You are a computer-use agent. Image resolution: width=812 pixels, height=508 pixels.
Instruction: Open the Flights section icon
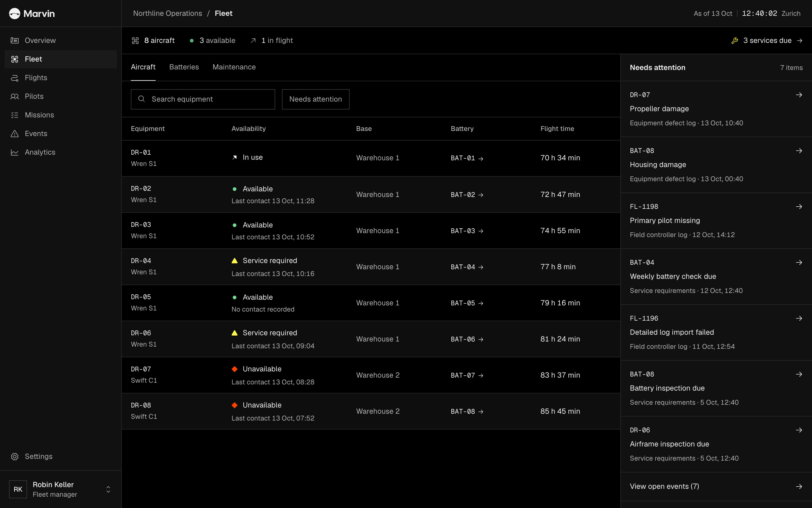[14, 78]
